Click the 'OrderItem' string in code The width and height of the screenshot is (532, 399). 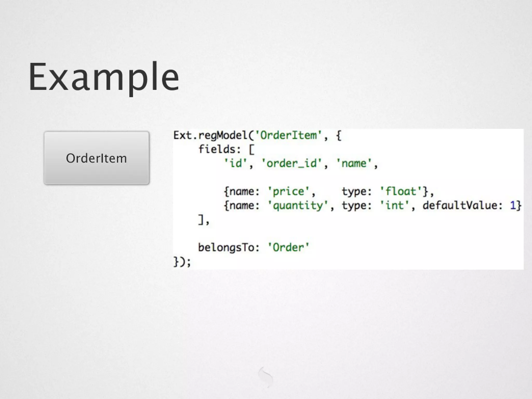(x=289, y=135)
